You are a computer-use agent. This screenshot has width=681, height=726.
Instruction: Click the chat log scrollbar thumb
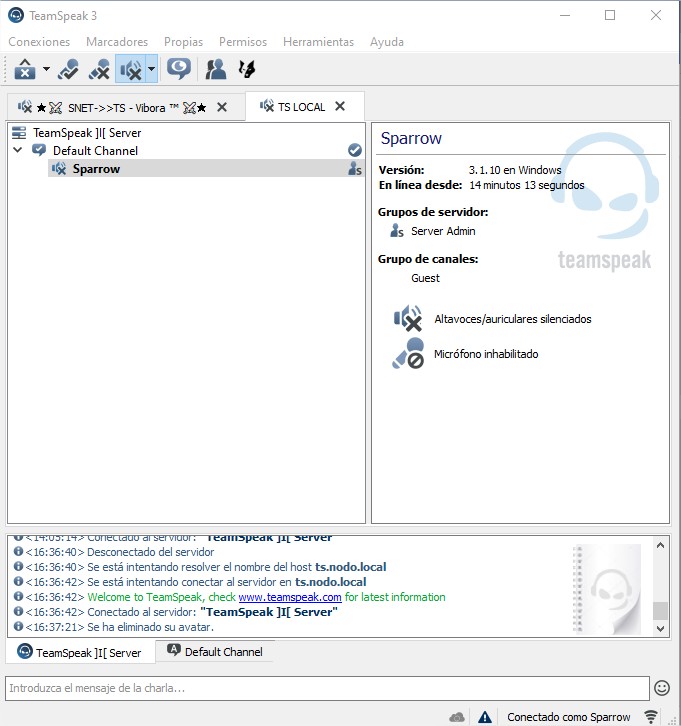(660, 610)
